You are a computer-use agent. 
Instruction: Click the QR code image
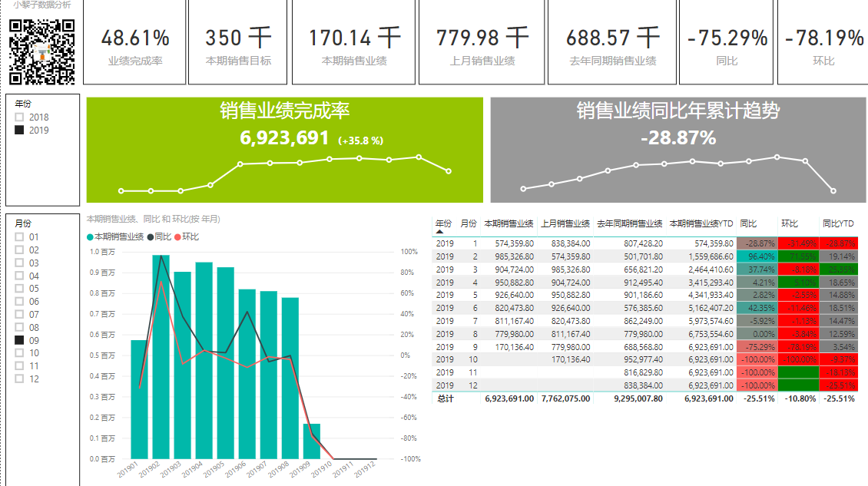(x=42, y=51)
